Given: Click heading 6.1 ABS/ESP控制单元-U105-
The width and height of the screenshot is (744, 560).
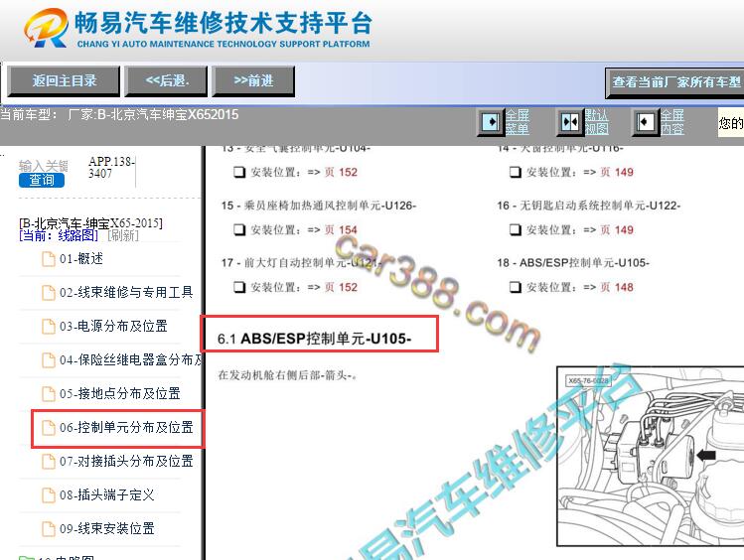Looking at the screenshot, I should tap(314, 339).
